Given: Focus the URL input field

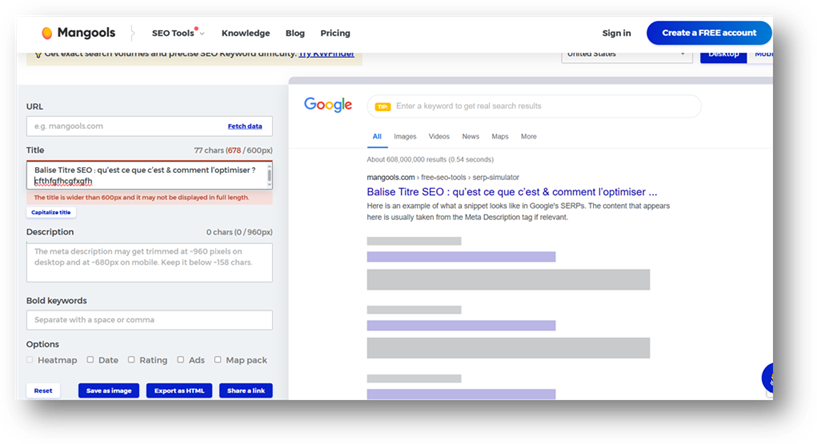Looking at the screenshot, I should (x=149, y=126).
